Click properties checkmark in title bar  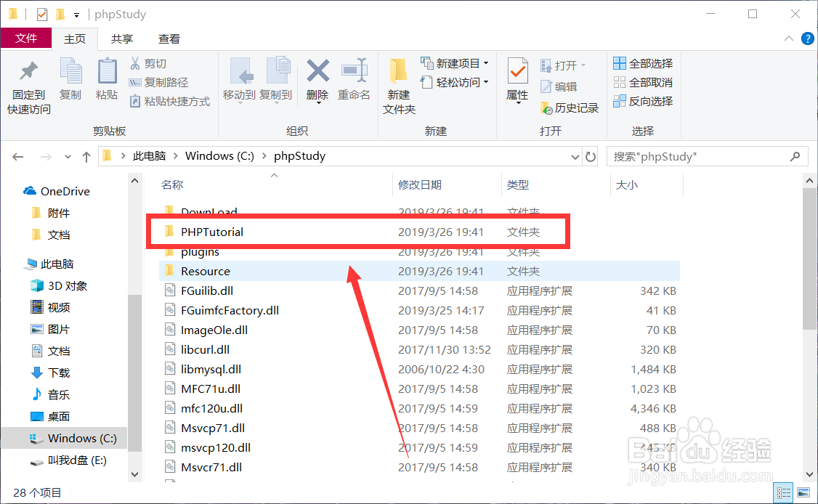(42, 15)
